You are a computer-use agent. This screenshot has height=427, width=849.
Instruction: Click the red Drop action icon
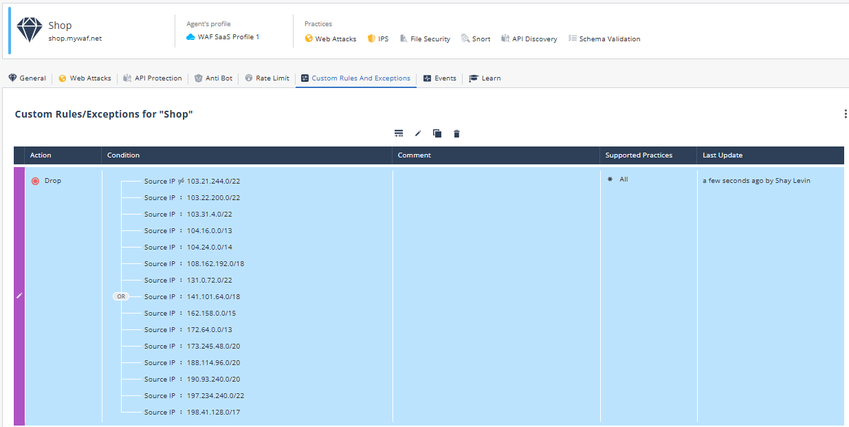(35, 181)
